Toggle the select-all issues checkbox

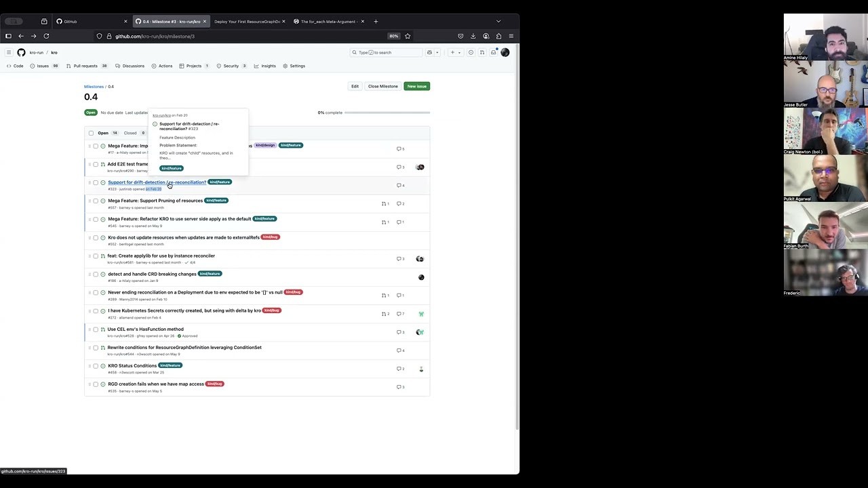(x=91, y=133)
